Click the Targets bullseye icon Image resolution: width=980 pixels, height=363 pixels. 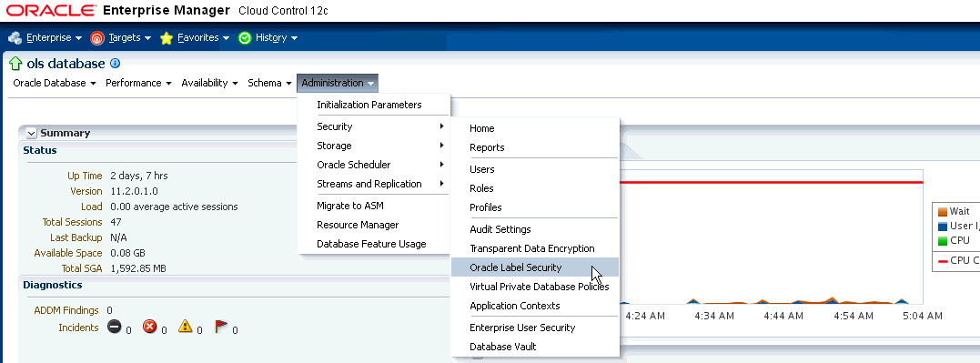[x=96, y=38]
